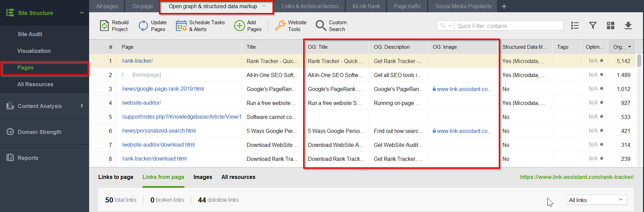Image resolution: width=644 pixels, height=212 pixels.
Task: Open the filter funnel icon
Action: click(593, 26)
